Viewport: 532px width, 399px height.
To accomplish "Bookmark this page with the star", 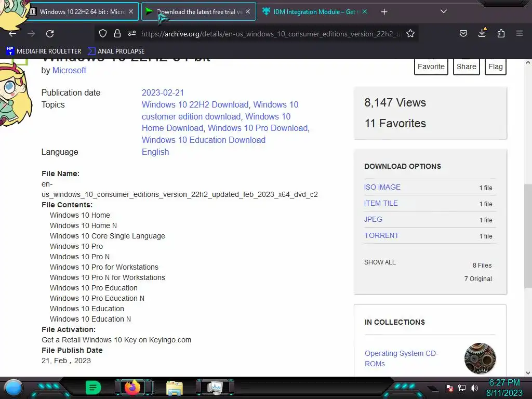I will point(410,34).
